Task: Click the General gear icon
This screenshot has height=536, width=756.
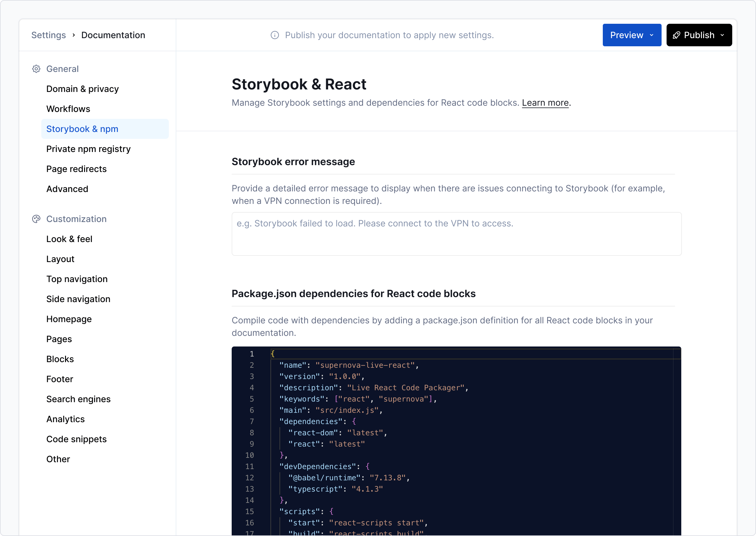Action: (x=36, y=69)
